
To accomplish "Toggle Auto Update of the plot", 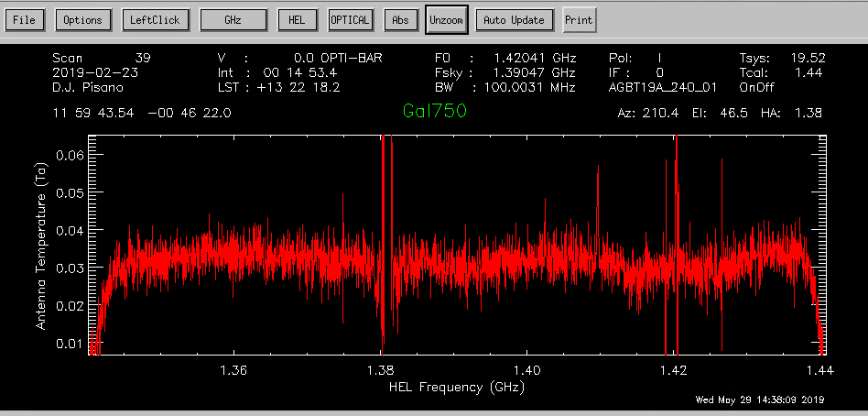I will (514, 20).
